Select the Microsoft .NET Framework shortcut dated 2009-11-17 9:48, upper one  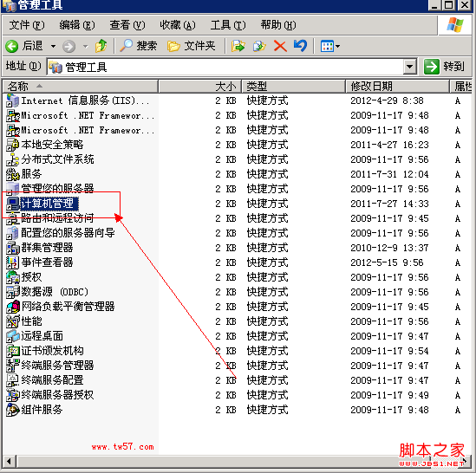click(x=12, y=115)
